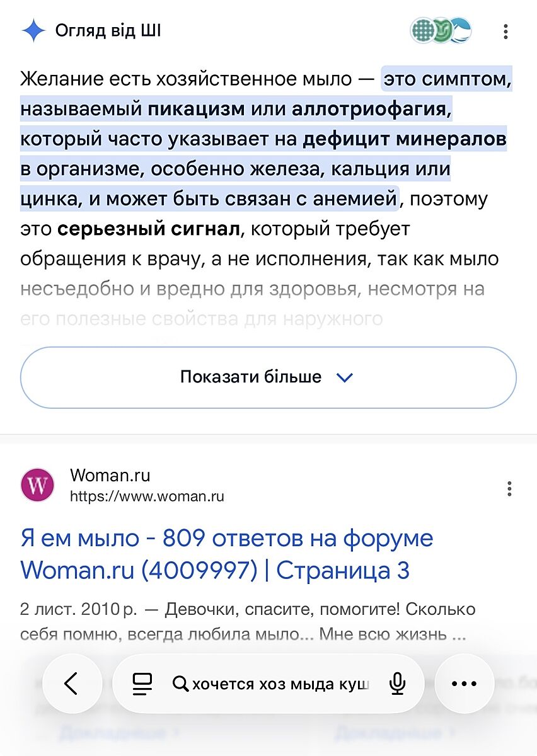The width and height of the screenshot is (537, 756).
Task: Focus the "хочется хоз мыда" search field
Action: pos(280,684)
